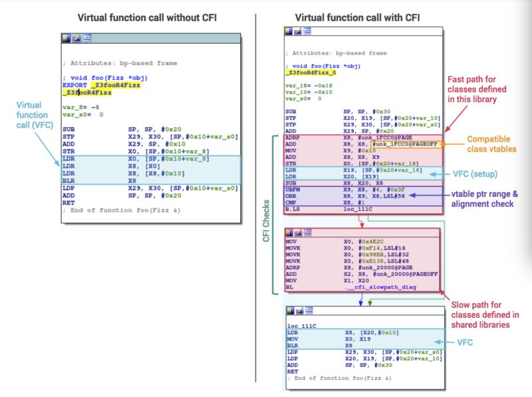Click the group-node icon on the loc_111C block
Screen dimensions: 532x397
[308, 309]
